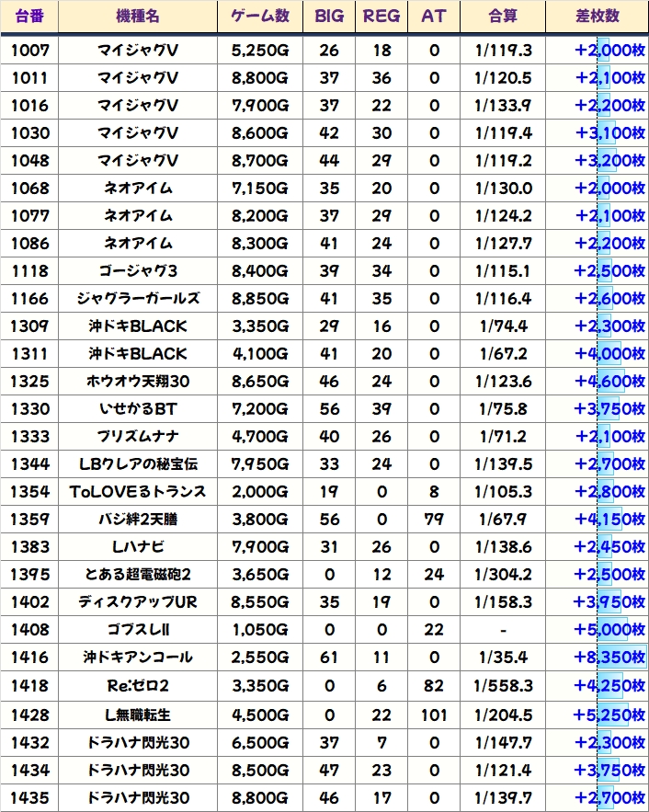Click the AT column header

434,17
